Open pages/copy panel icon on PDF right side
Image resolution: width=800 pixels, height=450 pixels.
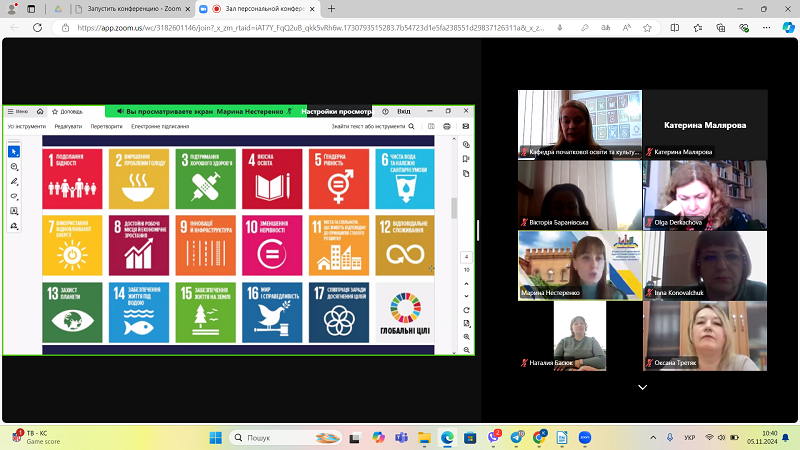466,173
